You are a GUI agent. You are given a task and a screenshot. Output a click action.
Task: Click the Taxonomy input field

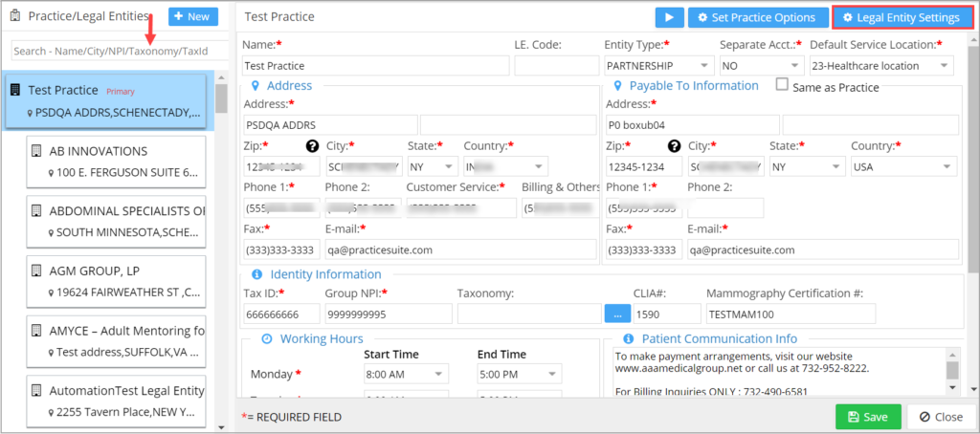(530, 314)
